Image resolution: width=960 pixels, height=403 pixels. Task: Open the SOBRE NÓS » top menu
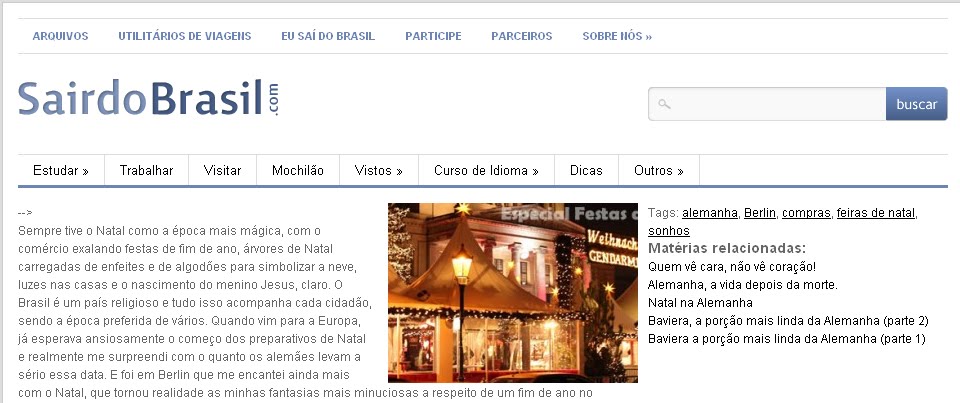pos(617,36)
